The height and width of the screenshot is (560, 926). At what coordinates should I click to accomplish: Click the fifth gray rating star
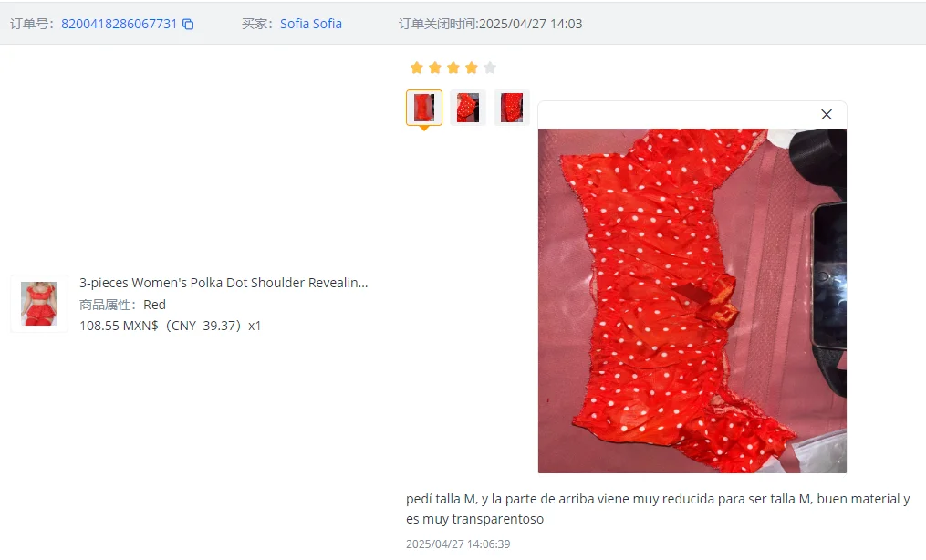490,67
